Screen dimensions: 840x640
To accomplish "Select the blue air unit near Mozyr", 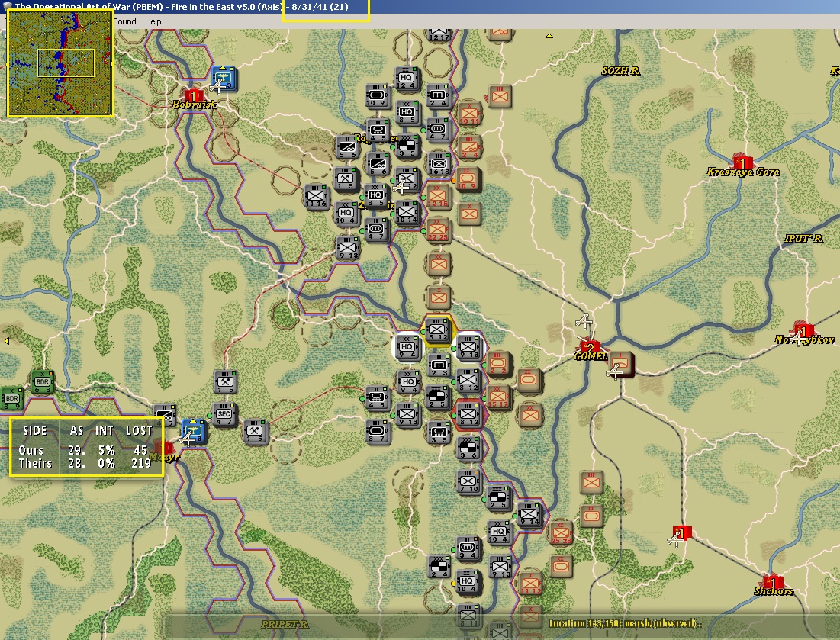I will tap(193, 432).
